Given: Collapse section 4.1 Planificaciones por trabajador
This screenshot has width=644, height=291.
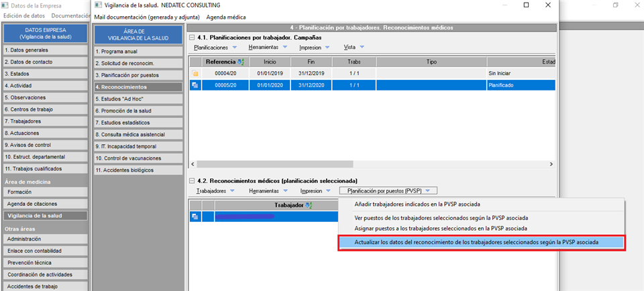Looking at the screenshot, I should (x=192, y=38).
